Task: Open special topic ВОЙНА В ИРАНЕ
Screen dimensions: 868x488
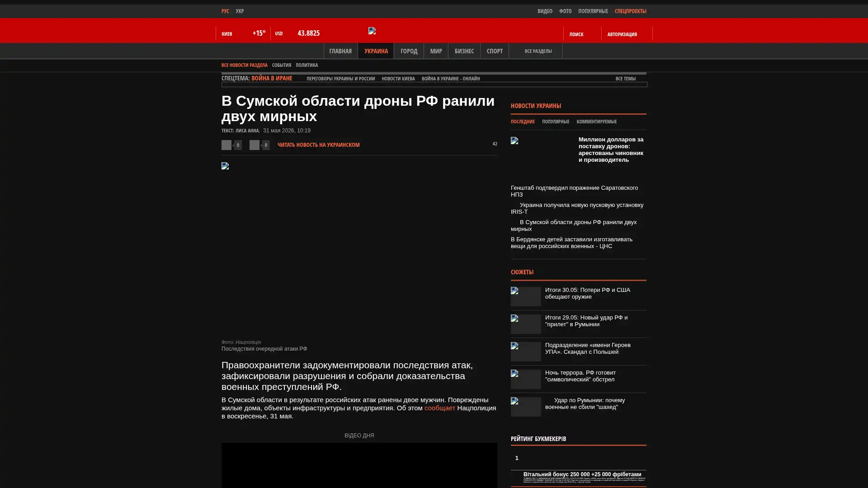Action: [272, 78]
